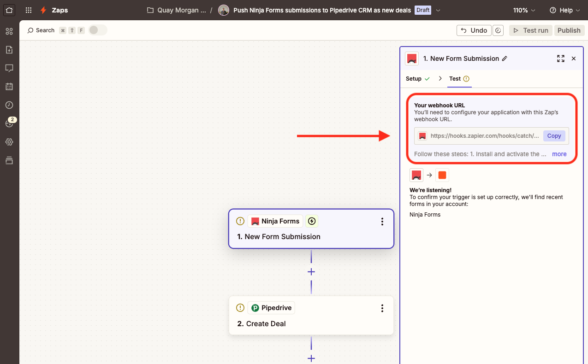
Task: Click the Ninja Forms icon in panel header
Action: (x=412, y=59)
